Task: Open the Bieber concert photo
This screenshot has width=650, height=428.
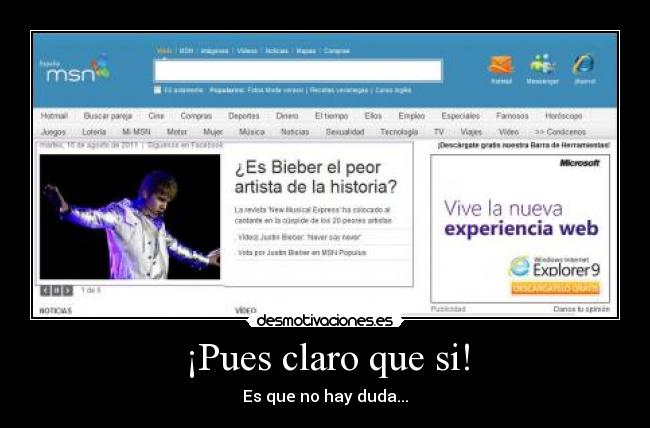Action: coord(130,216)
